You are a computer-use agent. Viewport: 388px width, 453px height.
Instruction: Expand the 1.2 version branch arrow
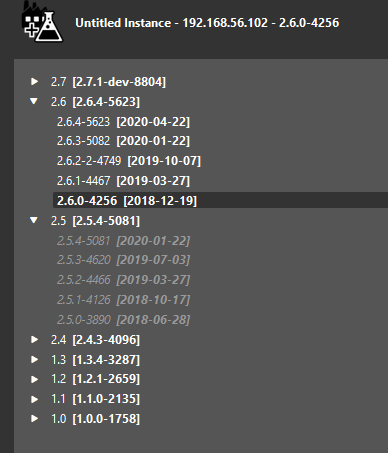(34, 379)
